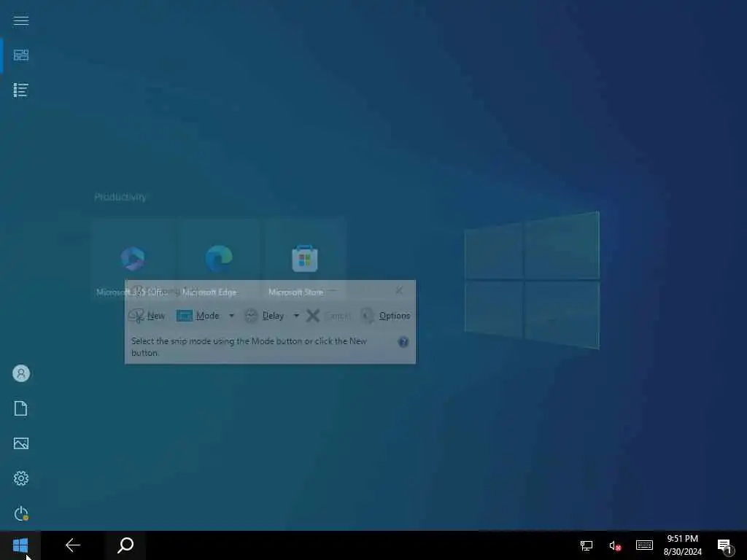
Task: Switch to Pinned tiles view
Action: pyautogui.click(x=21, y=55)
